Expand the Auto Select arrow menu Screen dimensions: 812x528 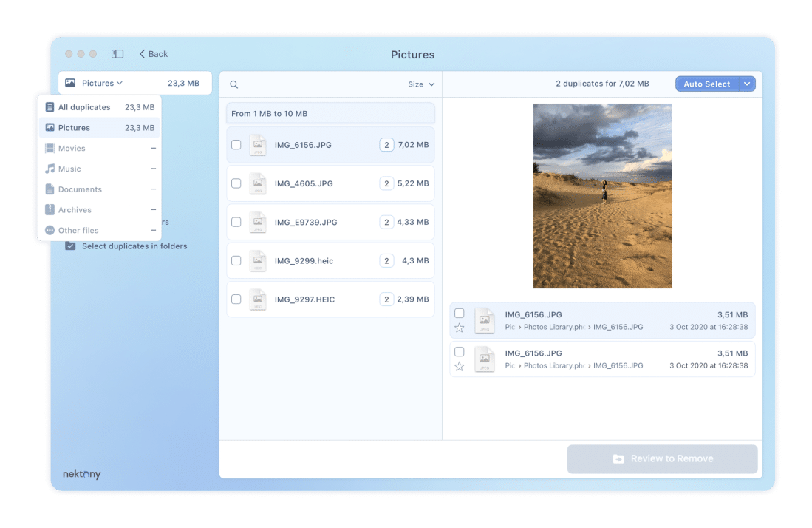[747, 84]
